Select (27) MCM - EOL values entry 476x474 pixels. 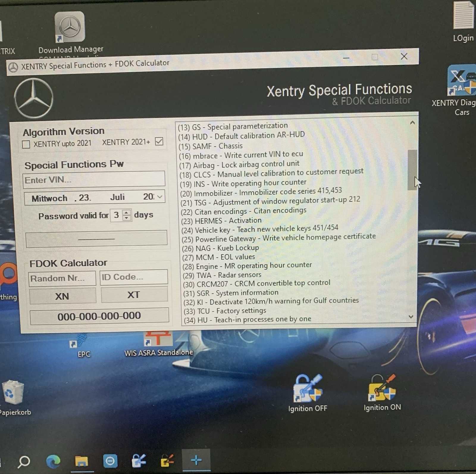(219, 257)
